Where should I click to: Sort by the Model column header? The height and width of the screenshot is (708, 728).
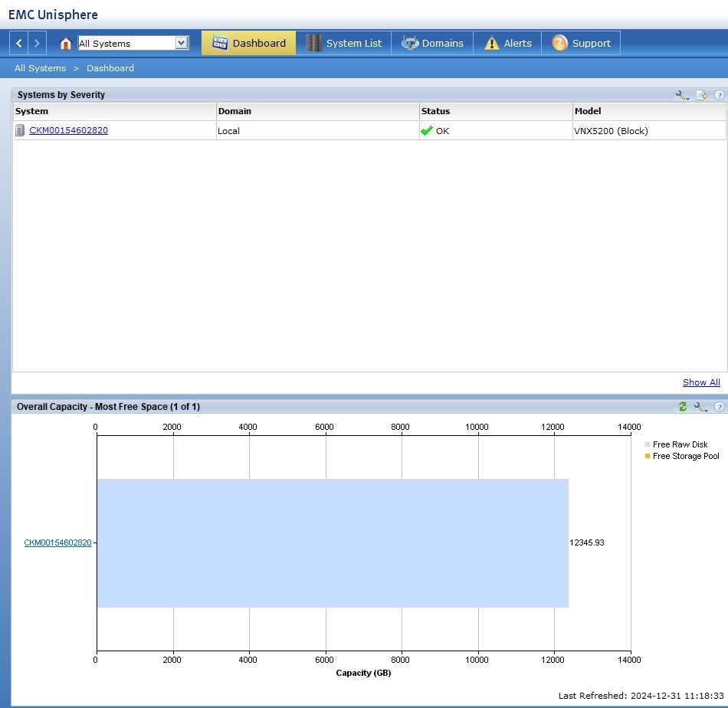pyautogui.click(x=649, y=111)
